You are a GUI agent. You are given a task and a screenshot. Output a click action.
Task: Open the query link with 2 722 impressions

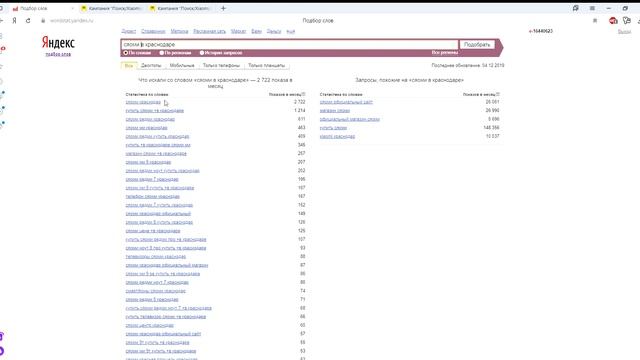[x=143, y=102]
